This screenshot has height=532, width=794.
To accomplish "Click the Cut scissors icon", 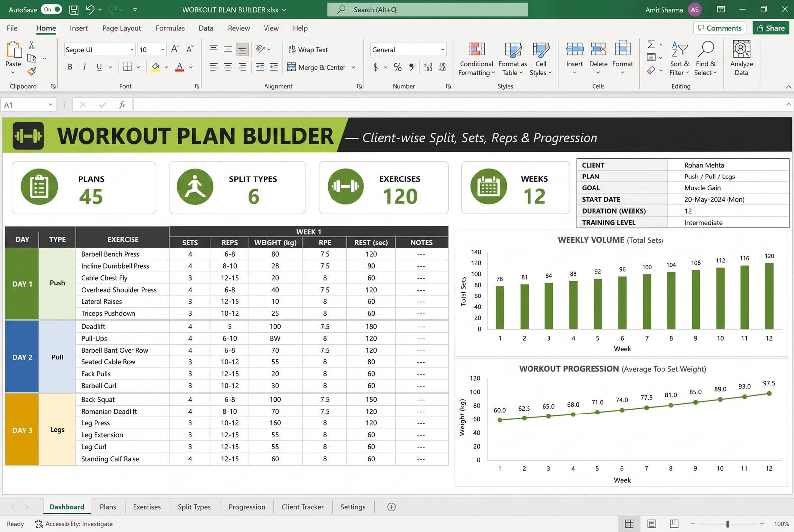I will [31, 45].
